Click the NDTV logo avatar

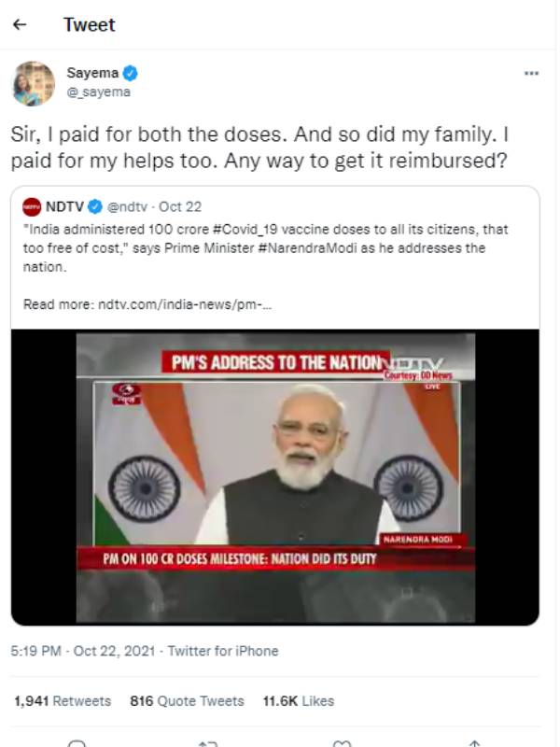pos(32,207)
